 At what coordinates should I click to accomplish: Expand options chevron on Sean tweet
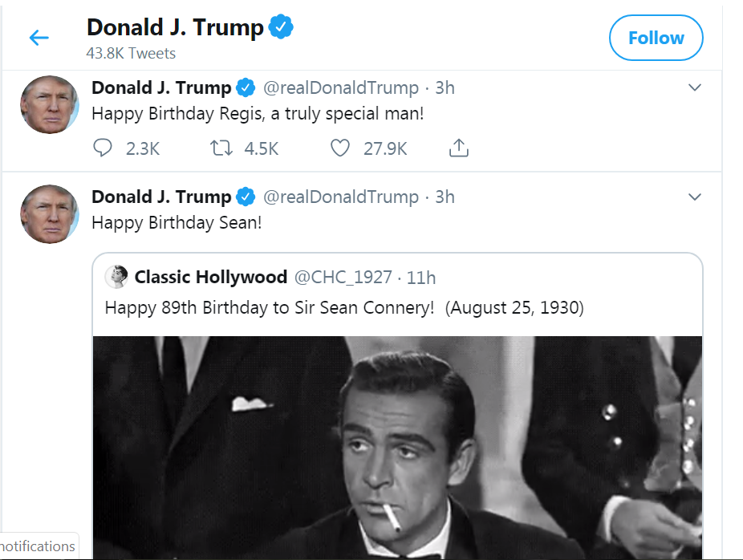tap(695, 197)
